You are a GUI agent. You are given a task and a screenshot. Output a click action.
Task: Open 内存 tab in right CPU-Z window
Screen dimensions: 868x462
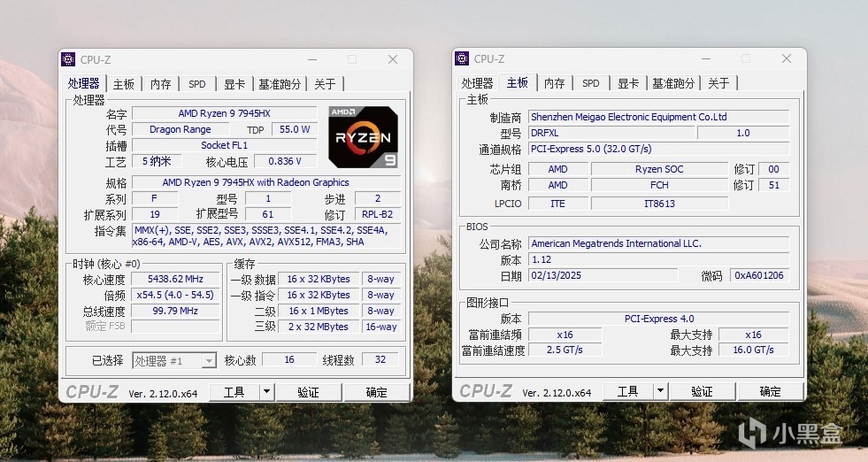pos(554,83)
